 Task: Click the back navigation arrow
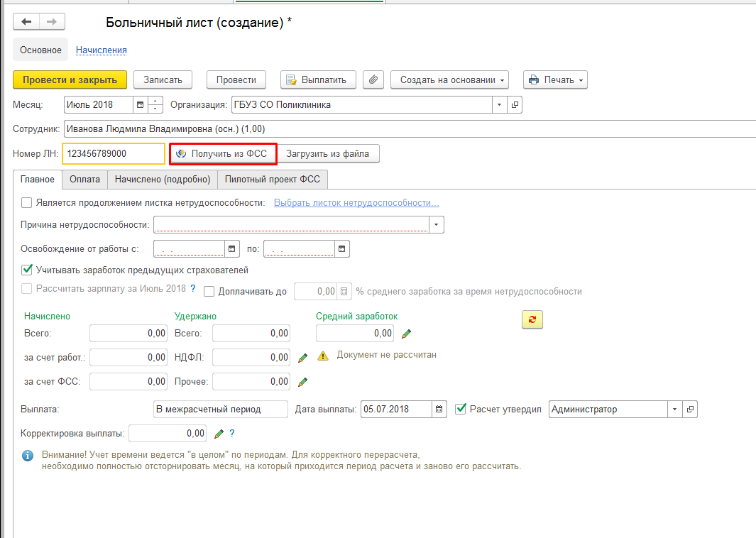(27, 22)
